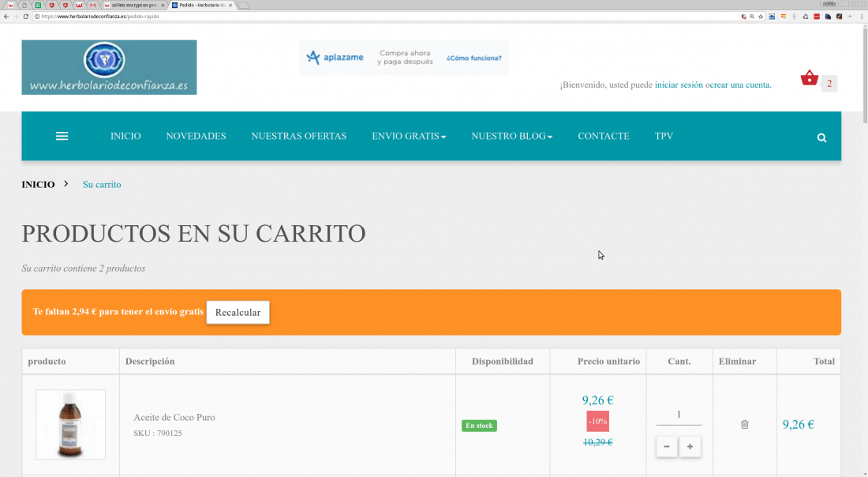Click the '-10%' discount badge
Screen dimensions: 868x477
(x=598, y=422)
